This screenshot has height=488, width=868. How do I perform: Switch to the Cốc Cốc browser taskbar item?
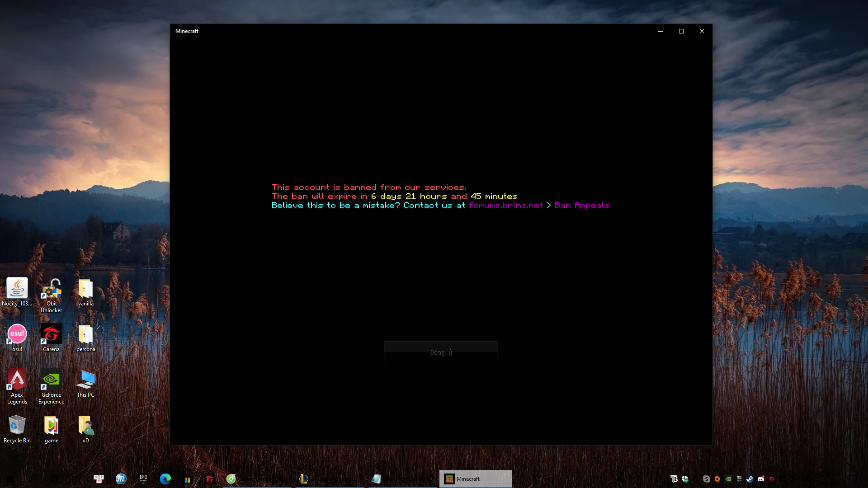point(257,479)
